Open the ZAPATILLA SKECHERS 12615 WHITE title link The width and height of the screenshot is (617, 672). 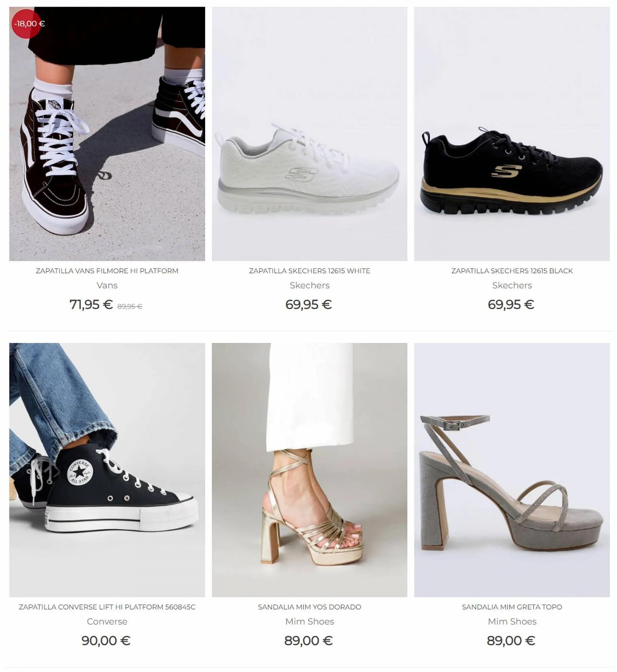pos(309,271)
